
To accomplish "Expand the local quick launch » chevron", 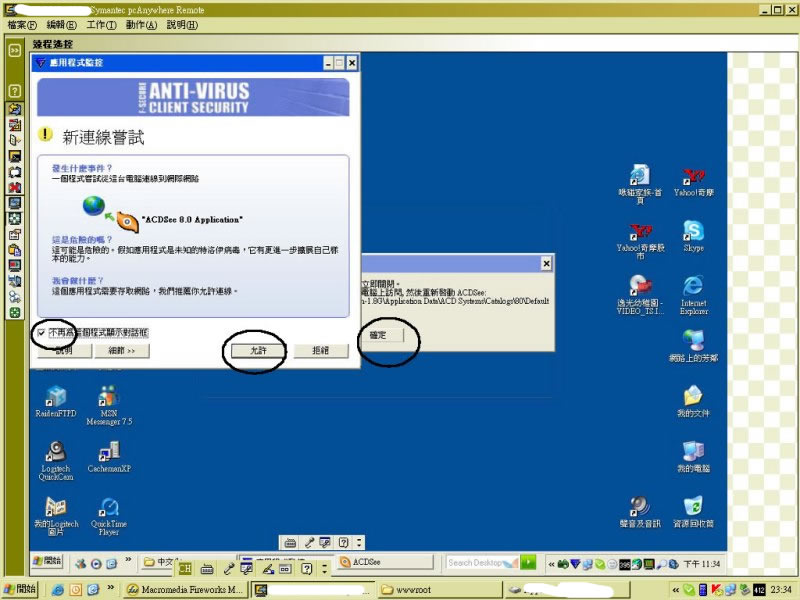I will tap(111, 587).
